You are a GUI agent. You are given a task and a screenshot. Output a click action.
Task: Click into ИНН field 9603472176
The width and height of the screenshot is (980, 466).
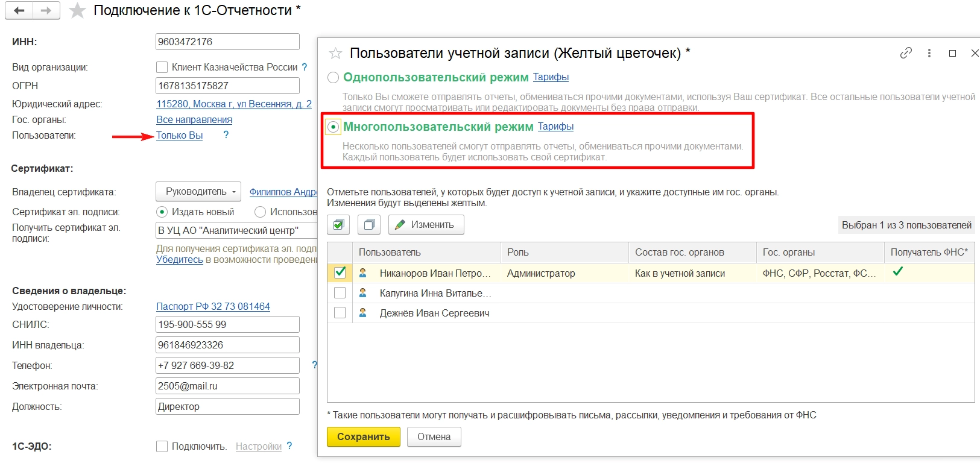[x=227, y=42]
